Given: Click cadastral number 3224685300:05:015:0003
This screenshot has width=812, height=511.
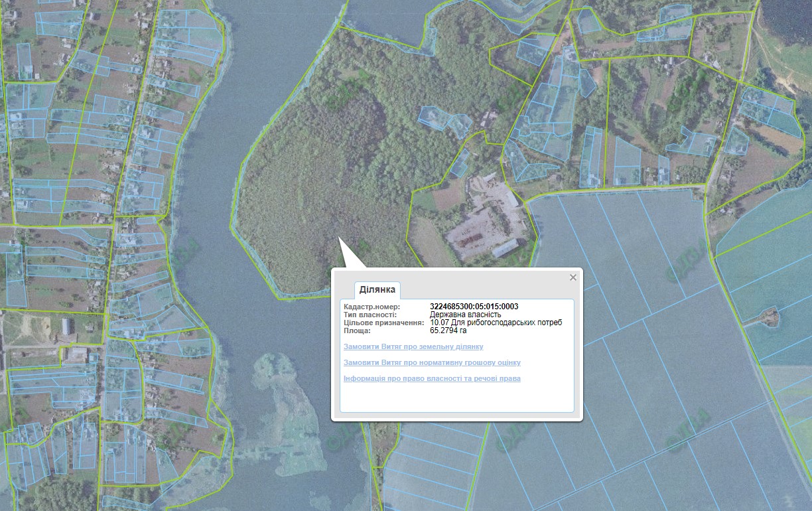Looking at the screenshot, I should [x=474, y=307].
